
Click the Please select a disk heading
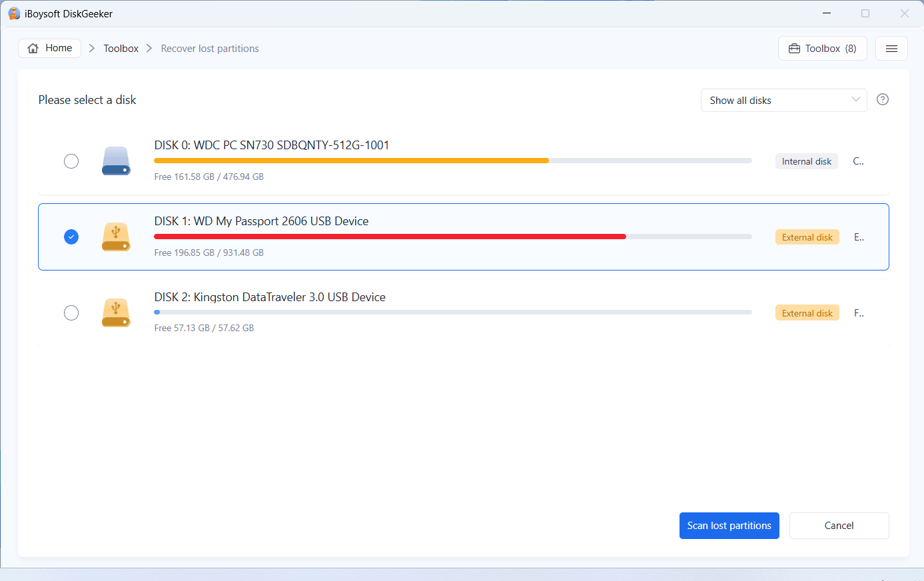point(87,100)
